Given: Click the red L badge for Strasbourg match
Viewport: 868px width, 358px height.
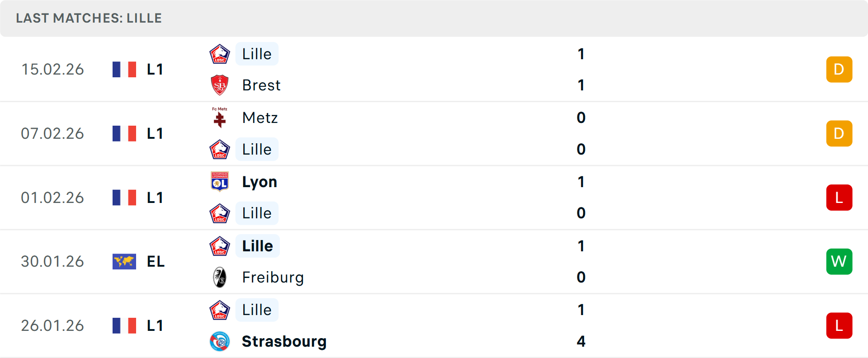Looking at the screenshot, I should click(839, 325).
